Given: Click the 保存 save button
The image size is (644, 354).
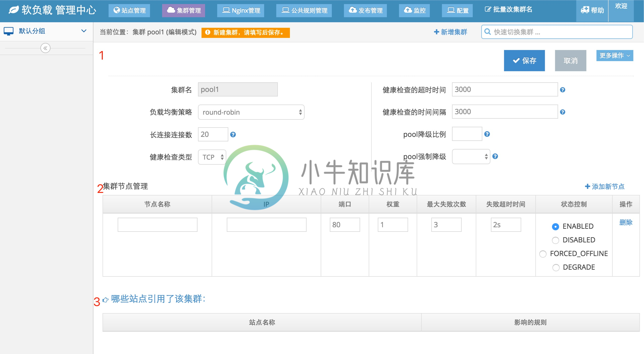Looking at the screenshot, I should pos(524,61).
